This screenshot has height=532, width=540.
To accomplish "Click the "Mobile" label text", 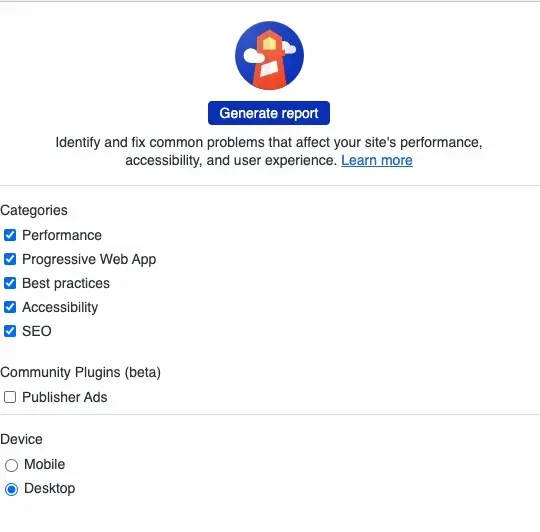I will [x=44, y=465].
